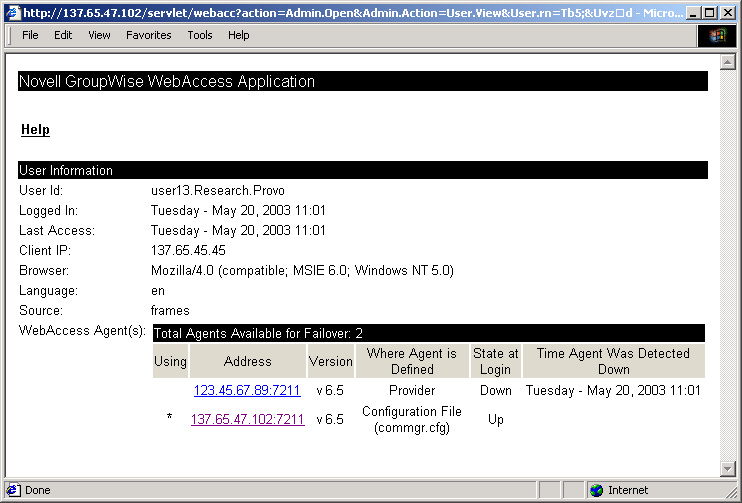Screen dimensions: 742x503
Task: Click the v 6.5 cell for 137.65.47.102
Action: [330, 420]
